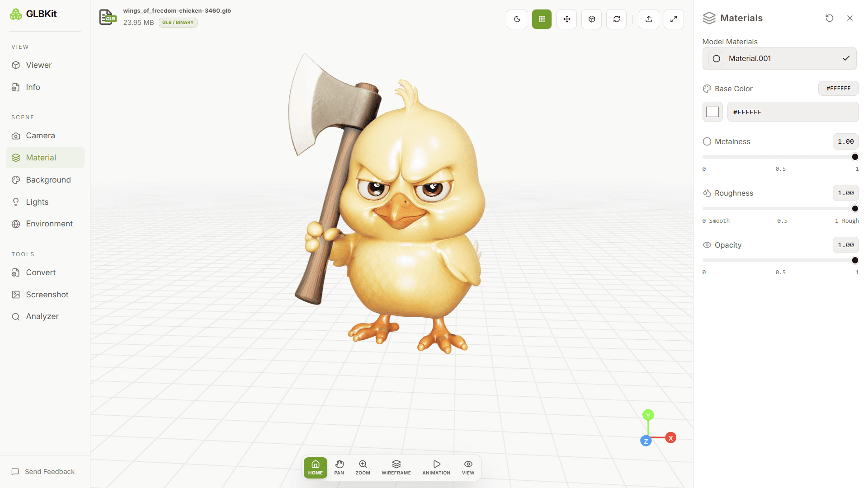Select the Pan tool
This screenshot has height=488, width=868.
(339, 468)
